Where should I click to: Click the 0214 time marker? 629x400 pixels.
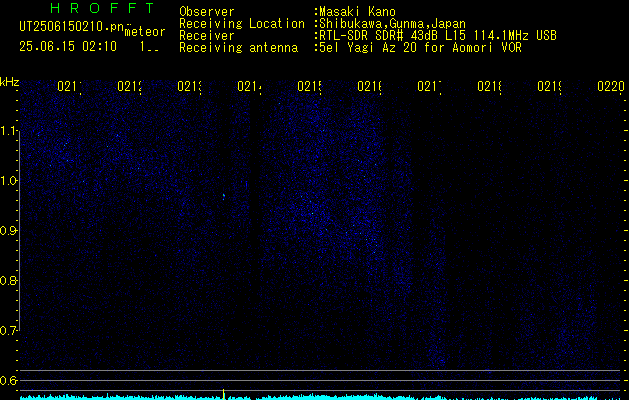249,87
